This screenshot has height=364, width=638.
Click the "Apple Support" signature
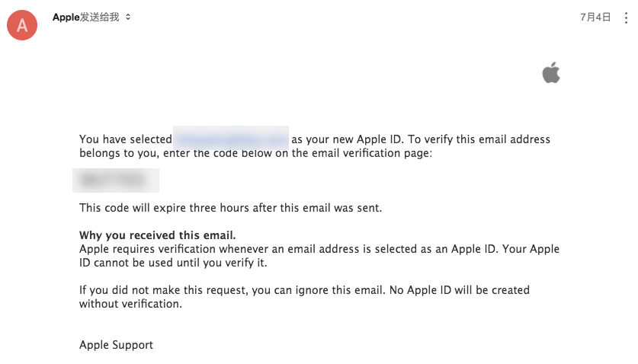click(x=116, y=345)
